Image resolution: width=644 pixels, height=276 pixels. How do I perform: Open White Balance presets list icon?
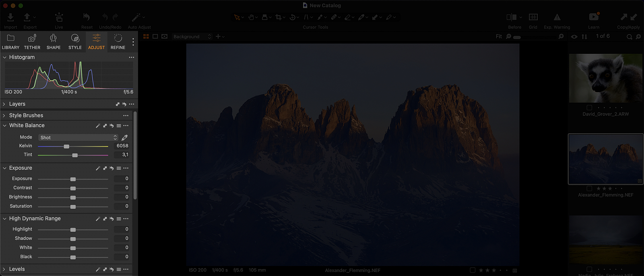(x=119, y=126)
